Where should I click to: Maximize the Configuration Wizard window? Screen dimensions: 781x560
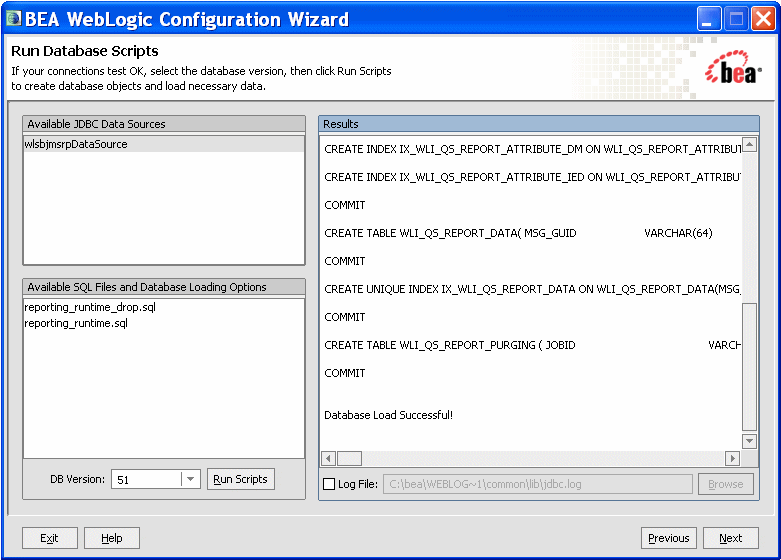[735, 19]
